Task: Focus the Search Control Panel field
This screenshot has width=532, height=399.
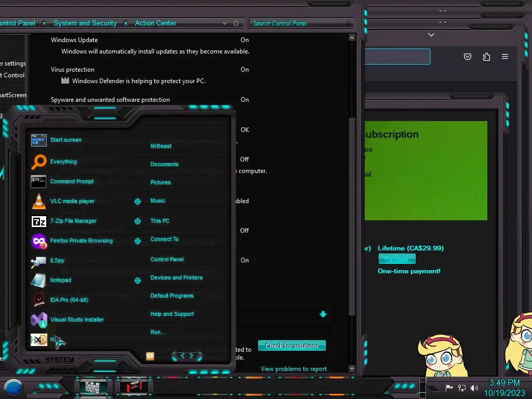Action: click(301, 23)
